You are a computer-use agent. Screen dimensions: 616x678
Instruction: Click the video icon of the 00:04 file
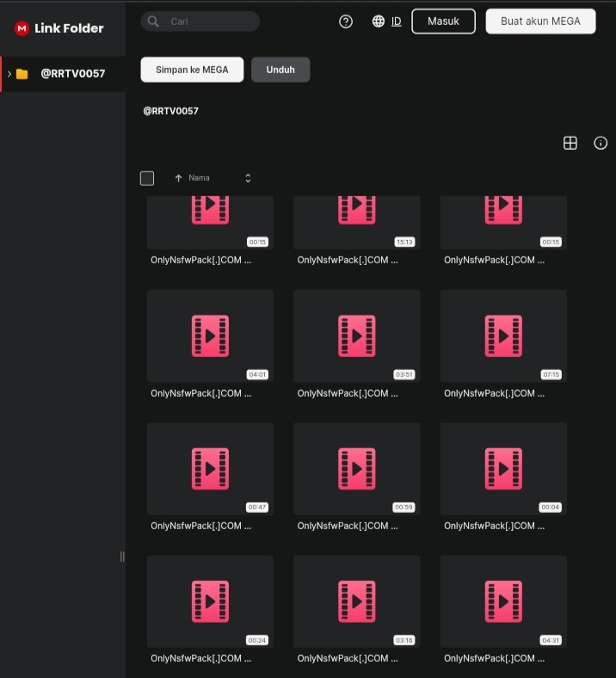coord(503,469)
